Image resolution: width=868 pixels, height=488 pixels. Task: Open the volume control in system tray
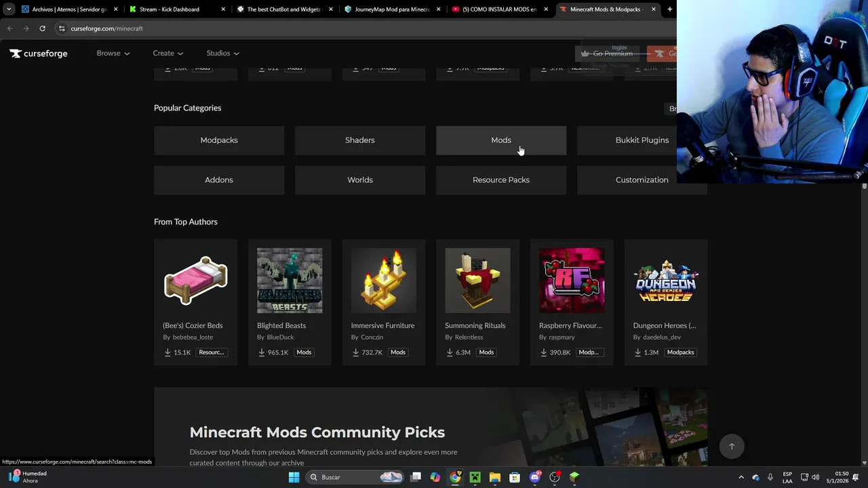816,477
